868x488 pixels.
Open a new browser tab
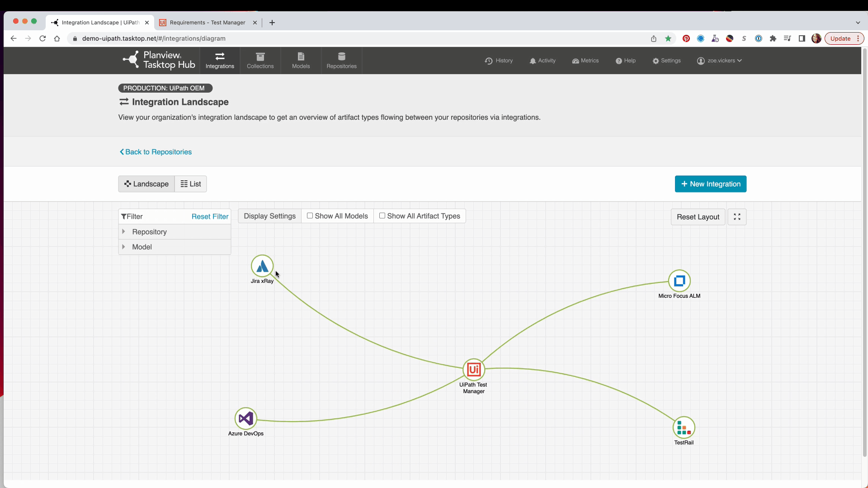pos(272,23)
